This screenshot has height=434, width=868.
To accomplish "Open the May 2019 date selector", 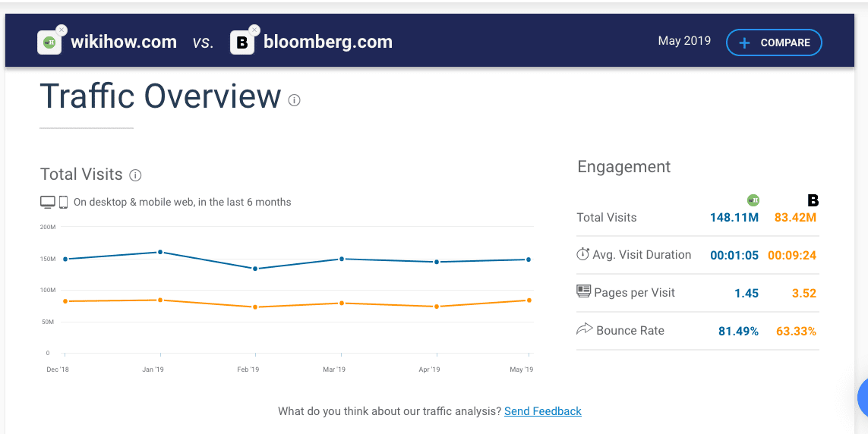I will [x=684, y=41].
